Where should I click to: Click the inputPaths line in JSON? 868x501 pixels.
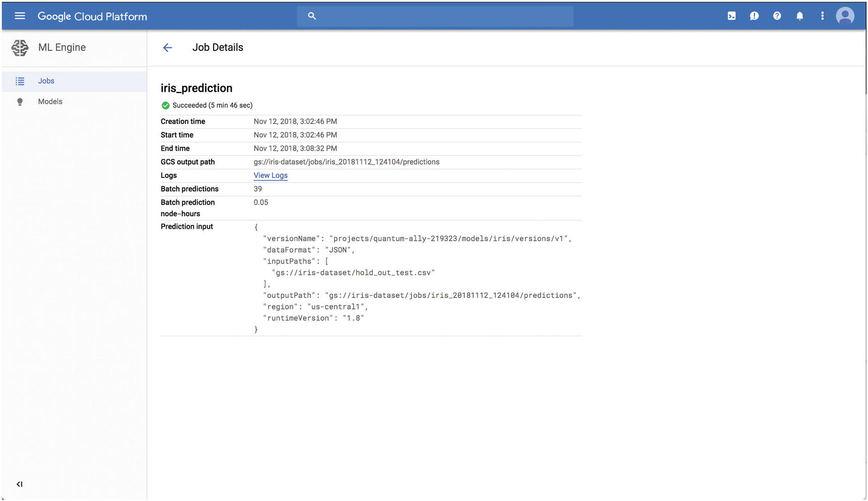pos(296,261)
